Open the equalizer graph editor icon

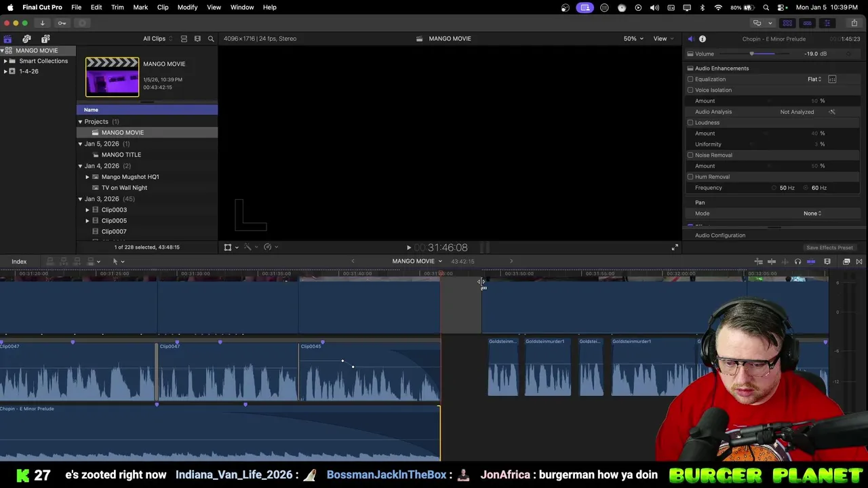coord(832,79)
